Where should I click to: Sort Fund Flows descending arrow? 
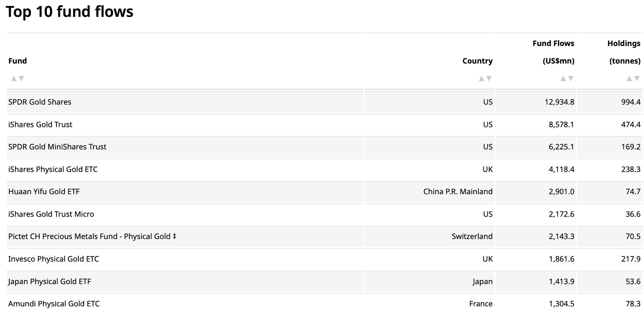(571, 79)
